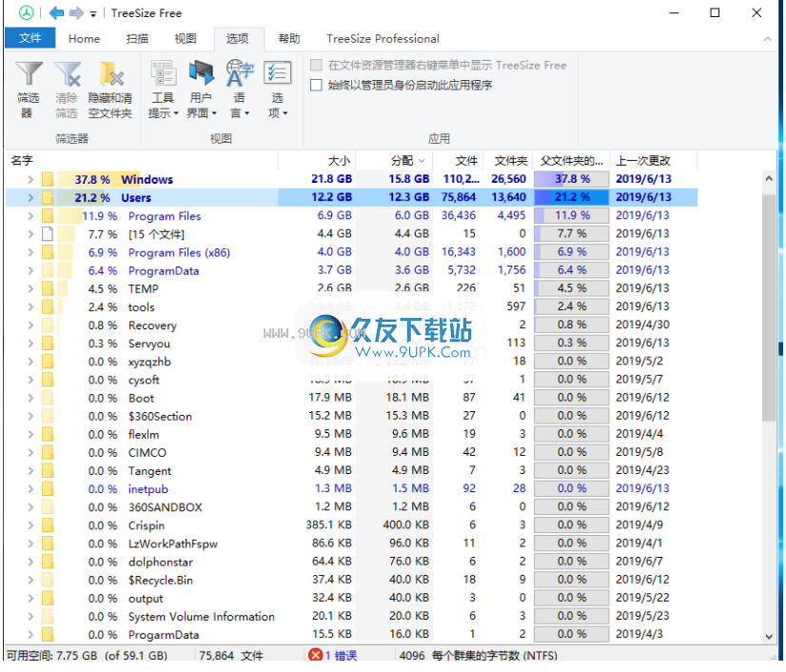This screenshot has width=786, height=672.
Task: Open the 语言 language menu
Action: pos(239,89)
